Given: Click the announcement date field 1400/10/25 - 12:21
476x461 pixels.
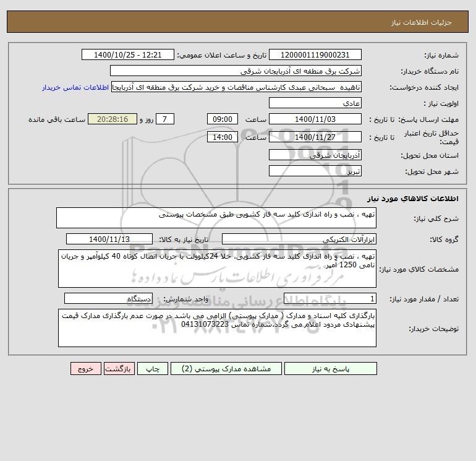Looking at the screenshot, I should pos(128,54).
